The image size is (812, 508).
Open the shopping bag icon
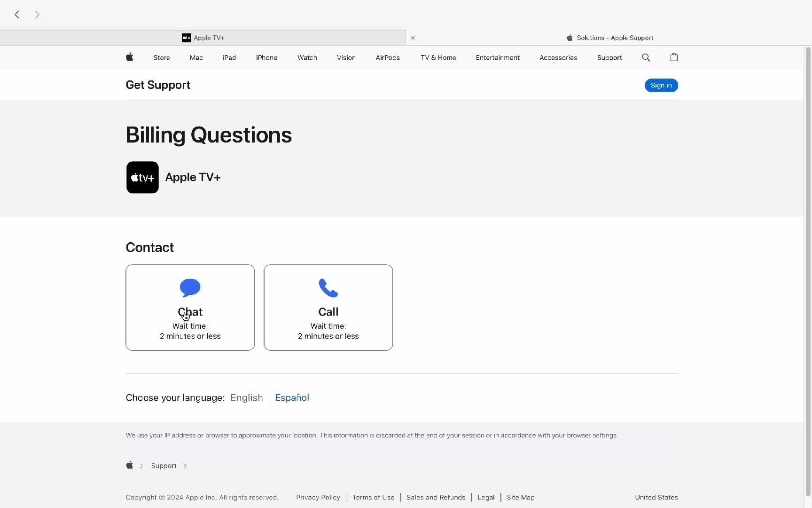click(x=674, y=57)
